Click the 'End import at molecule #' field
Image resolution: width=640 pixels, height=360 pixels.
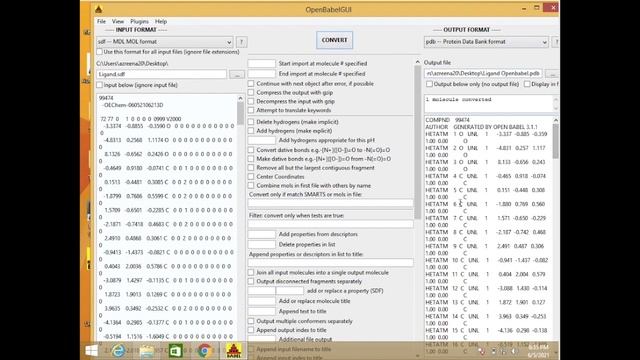[x=262, y=74]
